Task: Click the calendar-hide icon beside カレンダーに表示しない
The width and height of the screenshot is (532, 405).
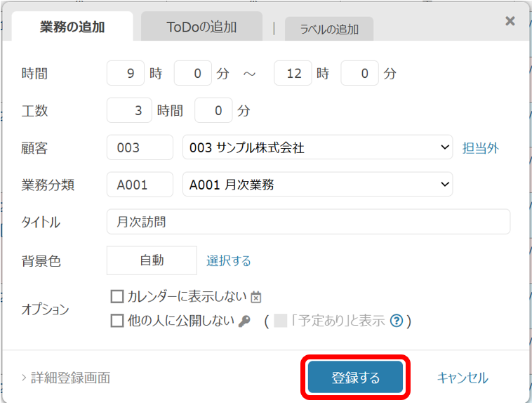Action: (256, 297)
